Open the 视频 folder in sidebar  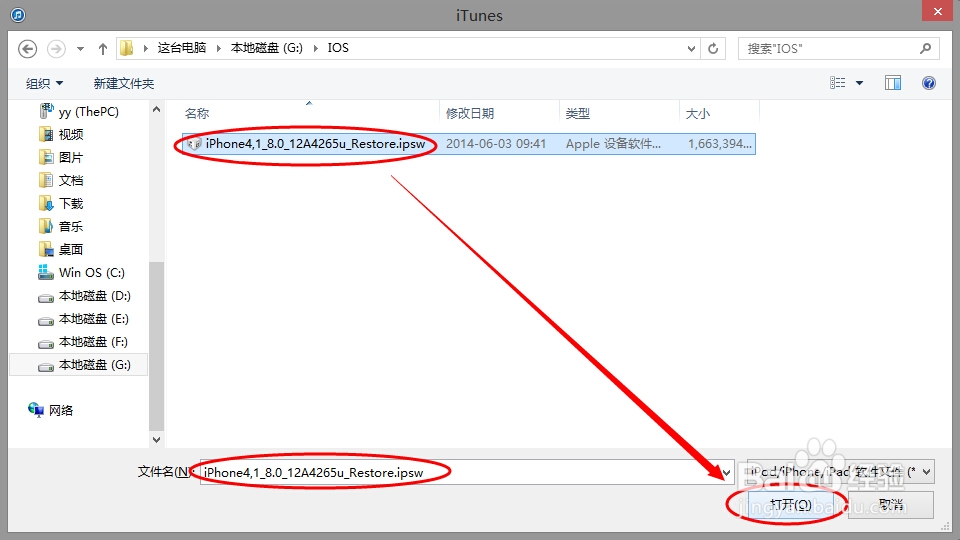tap(71, 134)
